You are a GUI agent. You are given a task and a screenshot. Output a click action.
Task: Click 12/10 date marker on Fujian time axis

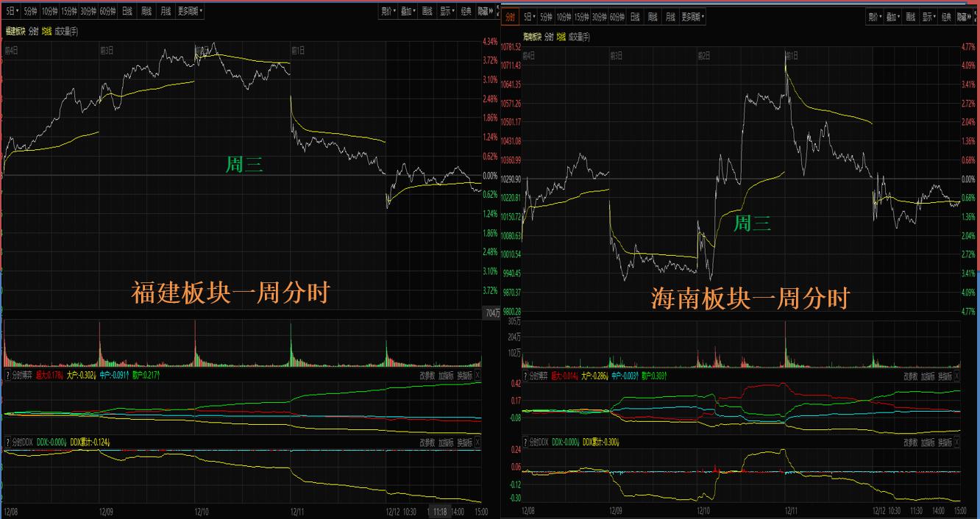[x=202, y=510]
